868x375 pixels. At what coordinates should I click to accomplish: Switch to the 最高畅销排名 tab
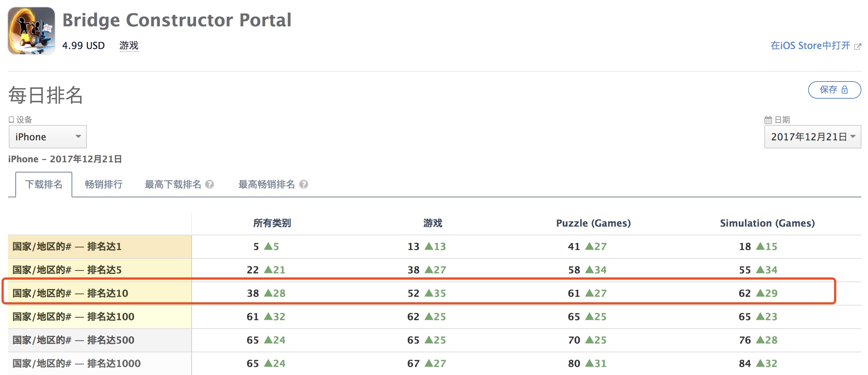(266, 184)
